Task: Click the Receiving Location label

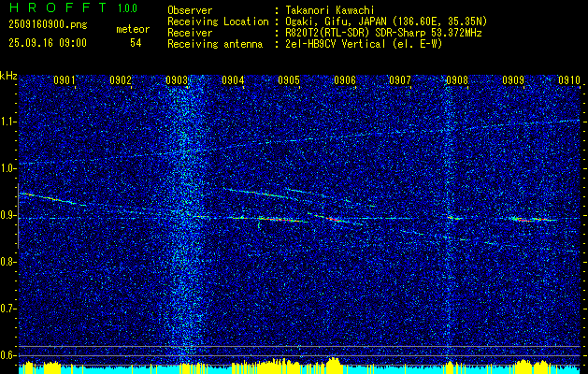Action: pos(218,22)
